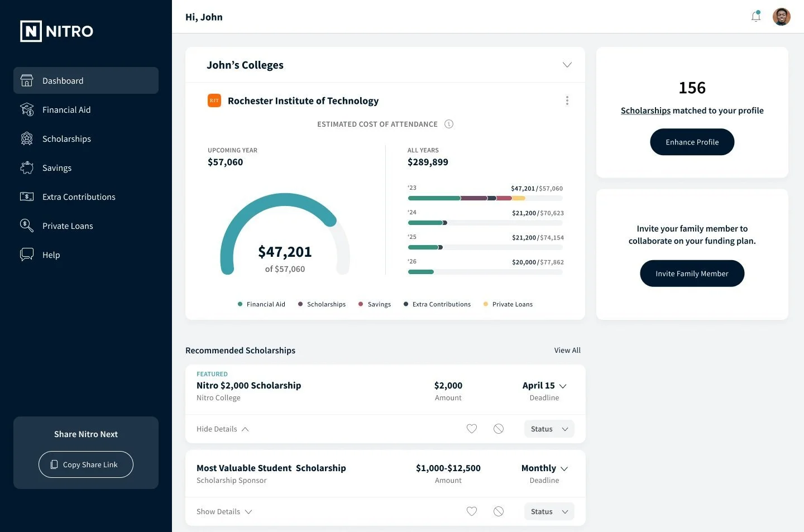Click the FEATURED label
Viewport: 804px width, 532px height.
[x=212, y=374]
